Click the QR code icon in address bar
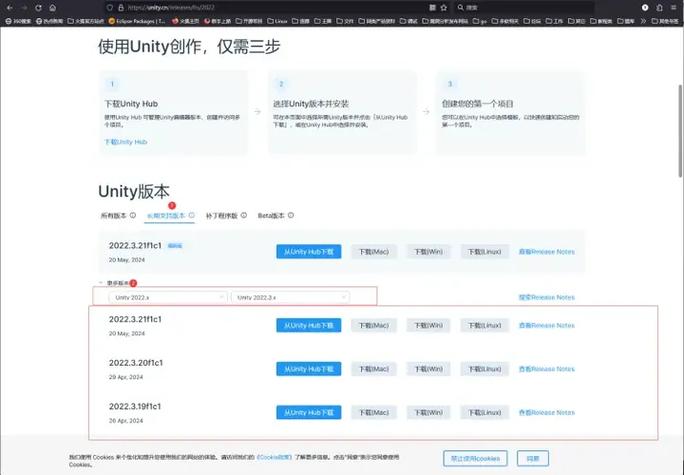Screen dimensions: 684x475 [432, 7]
